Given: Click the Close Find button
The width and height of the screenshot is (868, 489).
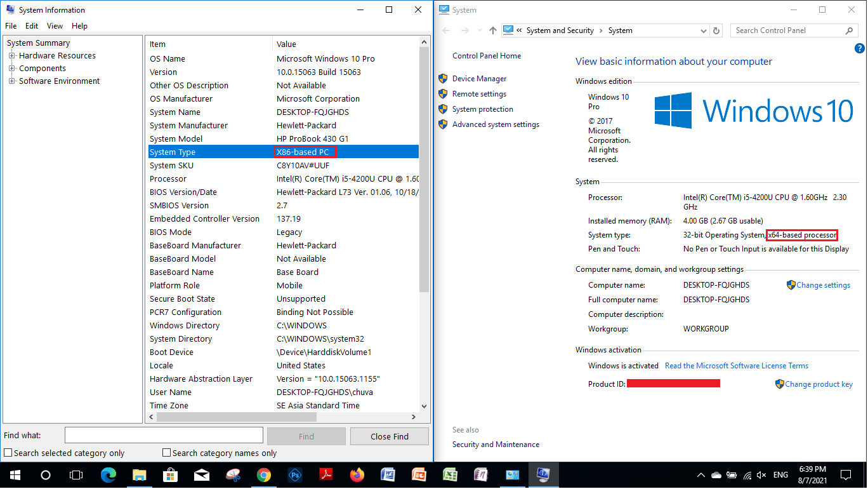Looking at the screenshot, I should 390,436.
